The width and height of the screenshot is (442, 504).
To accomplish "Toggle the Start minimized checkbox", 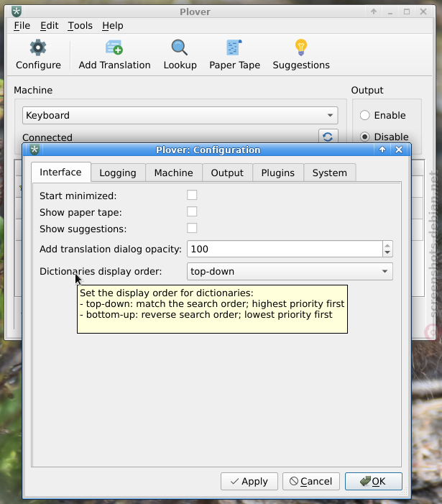I will click(192, 195).
